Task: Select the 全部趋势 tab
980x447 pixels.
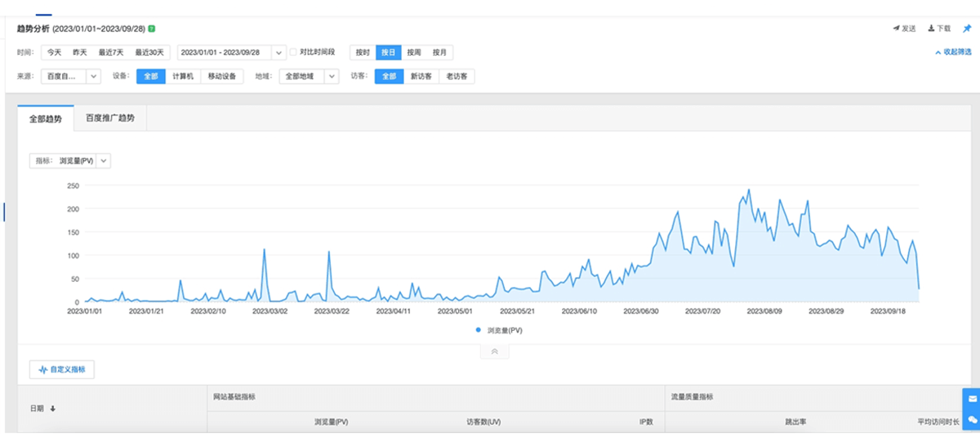Action: (46, 118)
